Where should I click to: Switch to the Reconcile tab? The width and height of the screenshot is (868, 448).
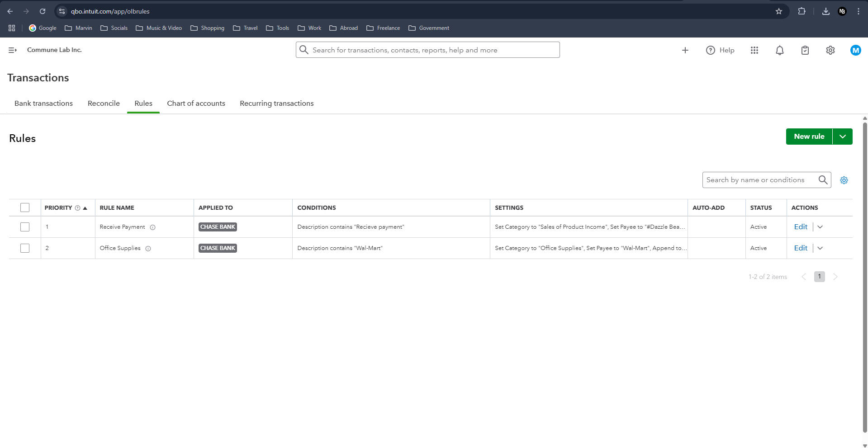point(104,104)
